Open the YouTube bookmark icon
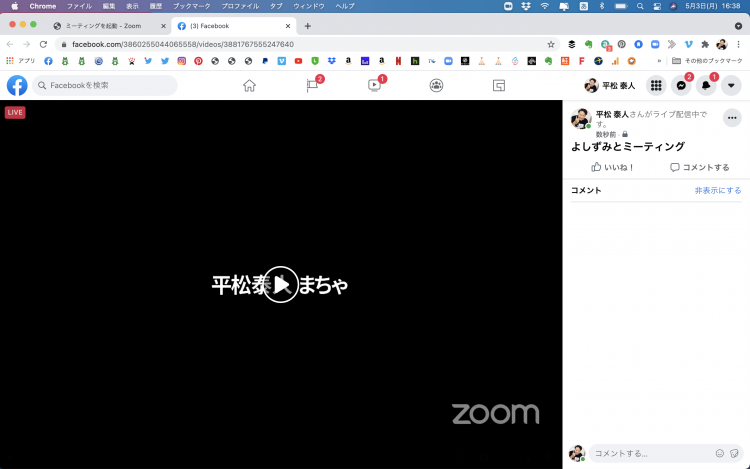750x469 pixels. (298, 61)
